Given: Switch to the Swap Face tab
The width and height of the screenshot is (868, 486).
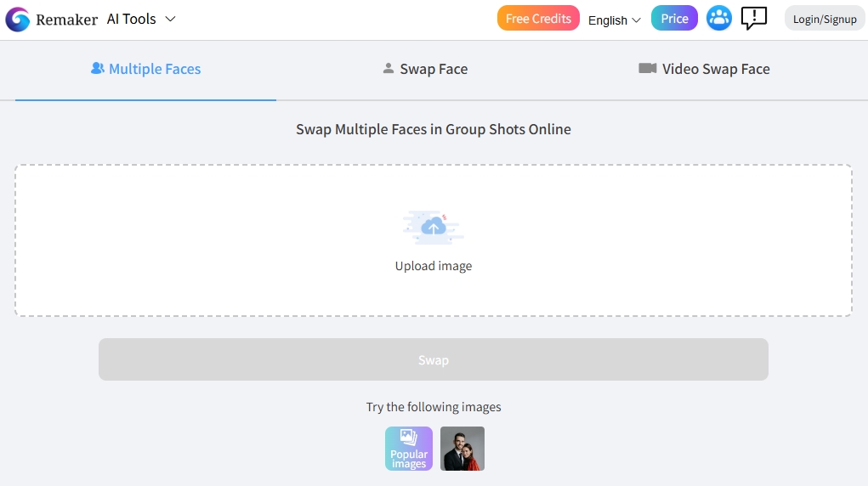Looking at the screenshot, I should coord(425,69).
